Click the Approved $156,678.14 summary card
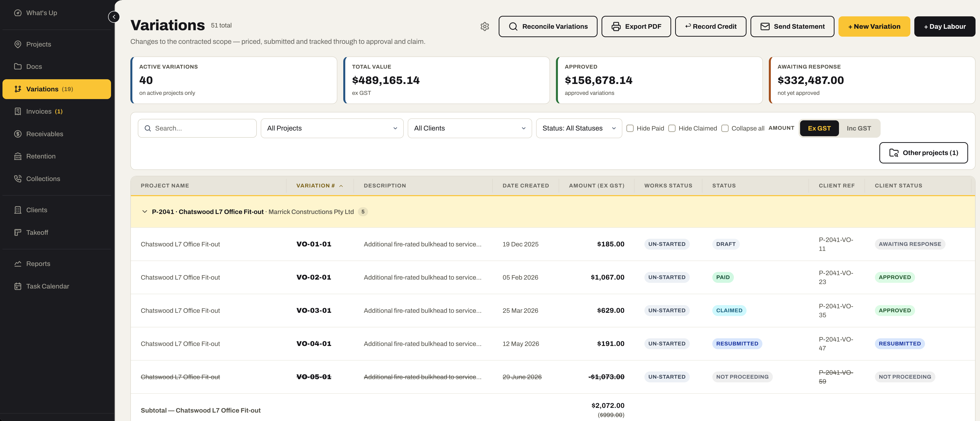The width and height of the screenshot is (980, 421). pyautogui.click(x=659, y=80)
